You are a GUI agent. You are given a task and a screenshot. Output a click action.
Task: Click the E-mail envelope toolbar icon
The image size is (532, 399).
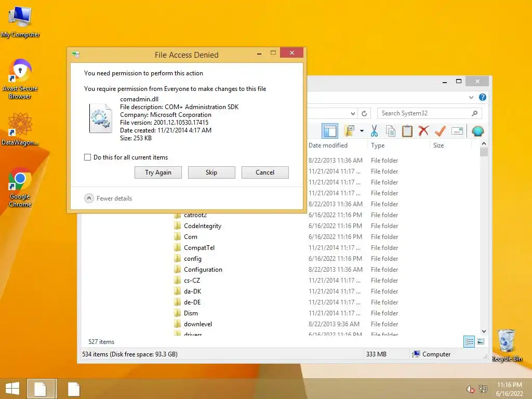pos(457,131)
